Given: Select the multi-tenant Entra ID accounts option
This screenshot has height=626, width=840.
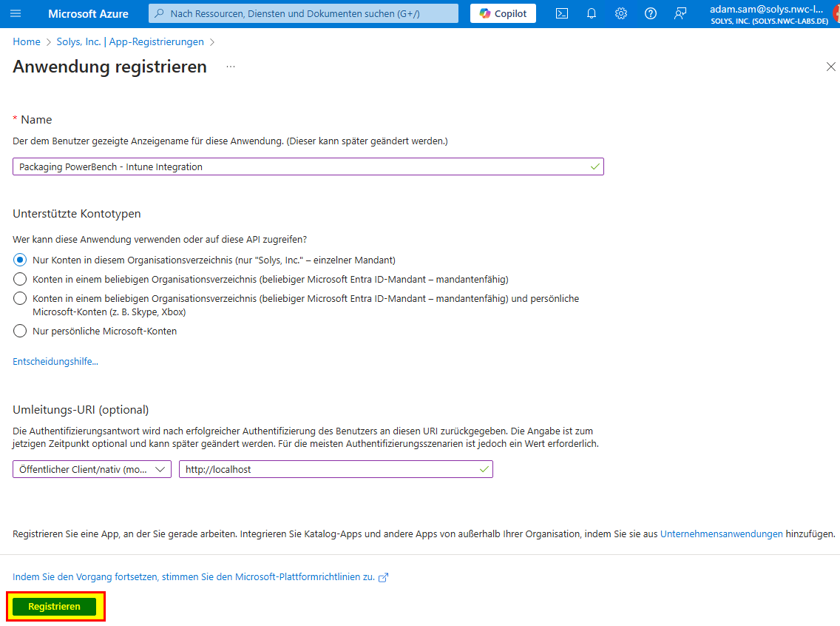Looking at the screenshot, I should pyautogui.click(x=20, y=279).
